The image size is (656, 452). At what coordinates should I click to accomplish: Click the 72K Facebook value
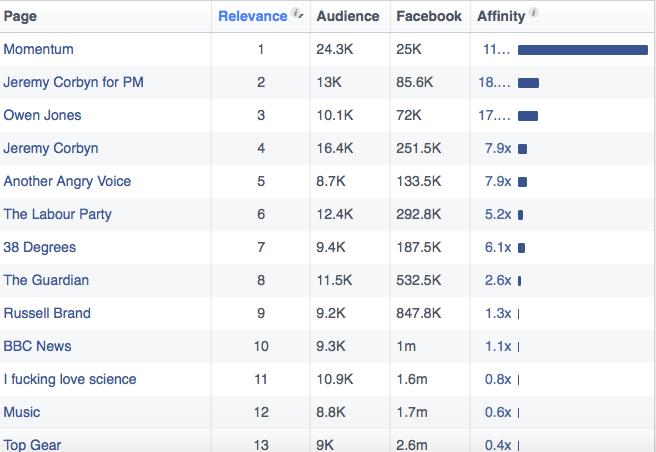click(x=409, y=115)
